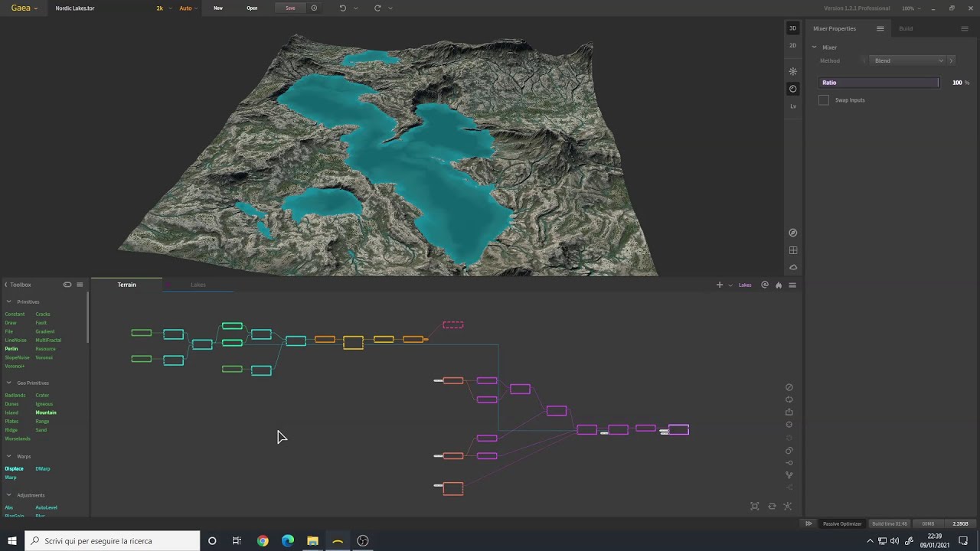The width and height of the screenshot is (980, 551).
Task: Open the Blend method dropdown
Action: (907, 60)
